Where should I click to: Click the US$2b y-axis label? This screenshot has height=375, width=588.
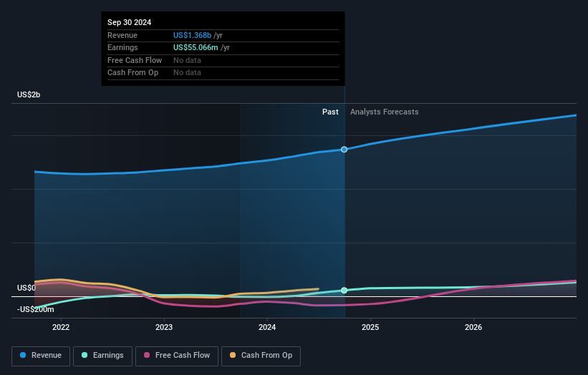coord(29,94)
